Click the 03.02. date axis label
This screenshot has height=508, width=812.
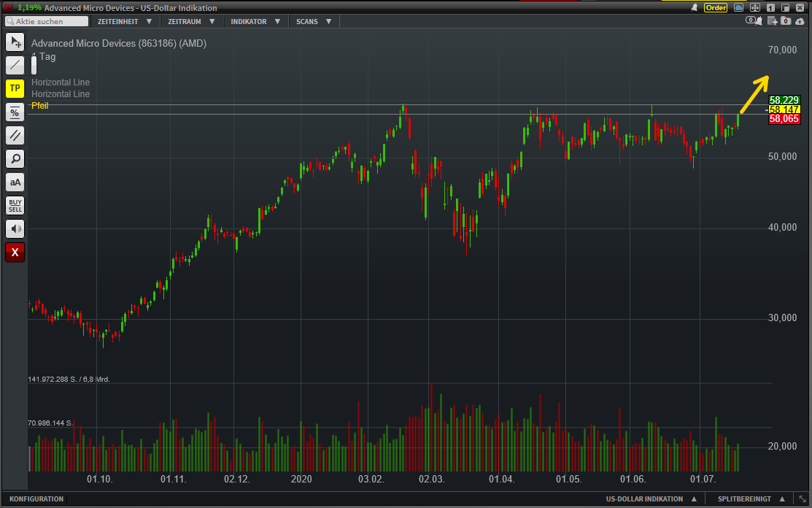371,479
